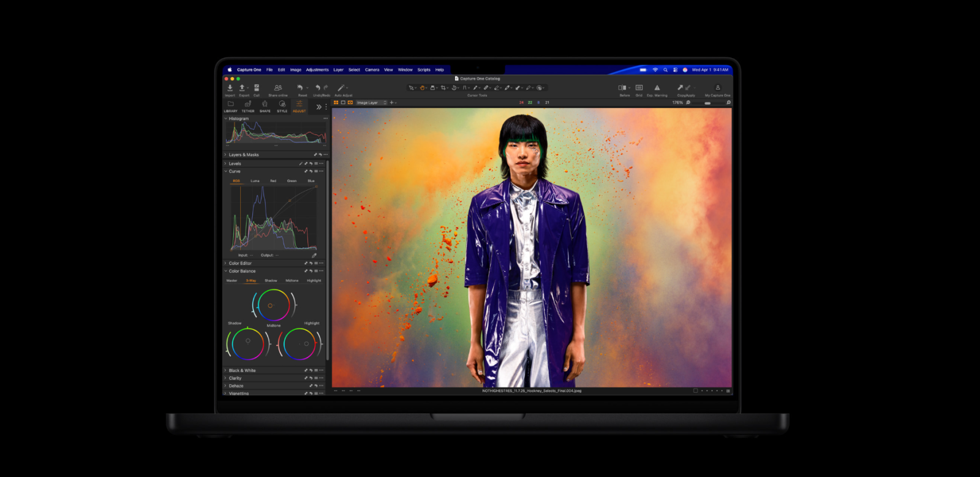This screenshot has height=477, width=980.
Task: Click the Copy adjustments arrow icon
Action: click(x=680, y=88)
